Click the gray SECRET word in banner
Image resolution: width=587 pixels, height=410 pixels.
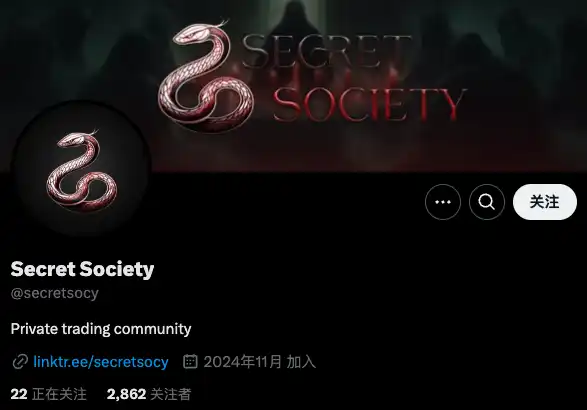click(328, 52)
